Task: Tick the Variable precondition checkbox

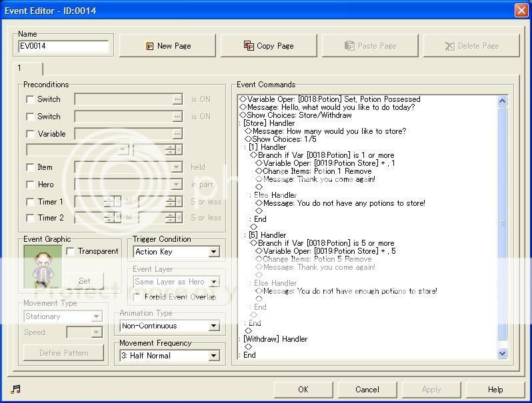Action: click(x=30, y=134)
